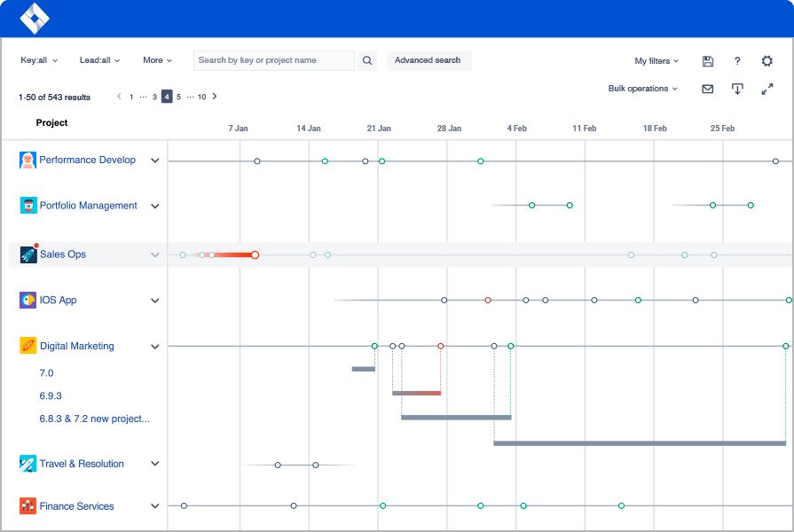Click the first gray milestone on Travel & Resolution
Screen dimensions: 794x532
pyautogui.click(x=278, y=465)
